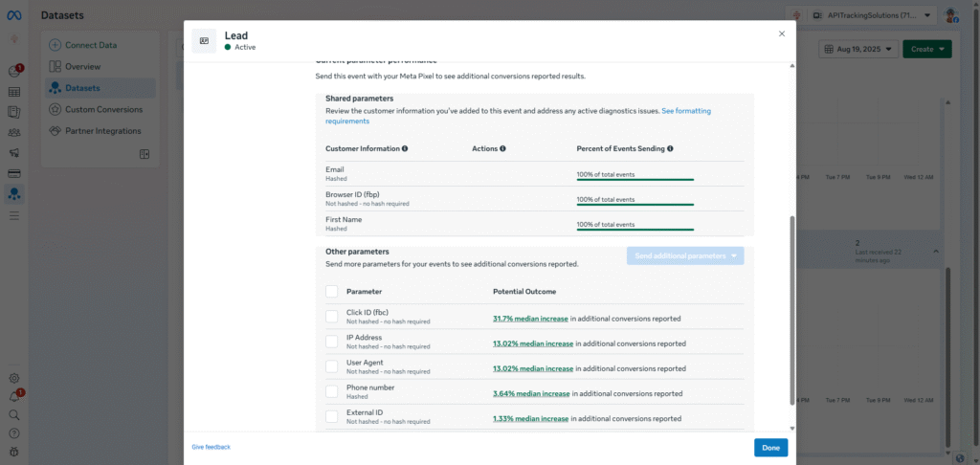Open the Send additional parameters dropdown

684,255
